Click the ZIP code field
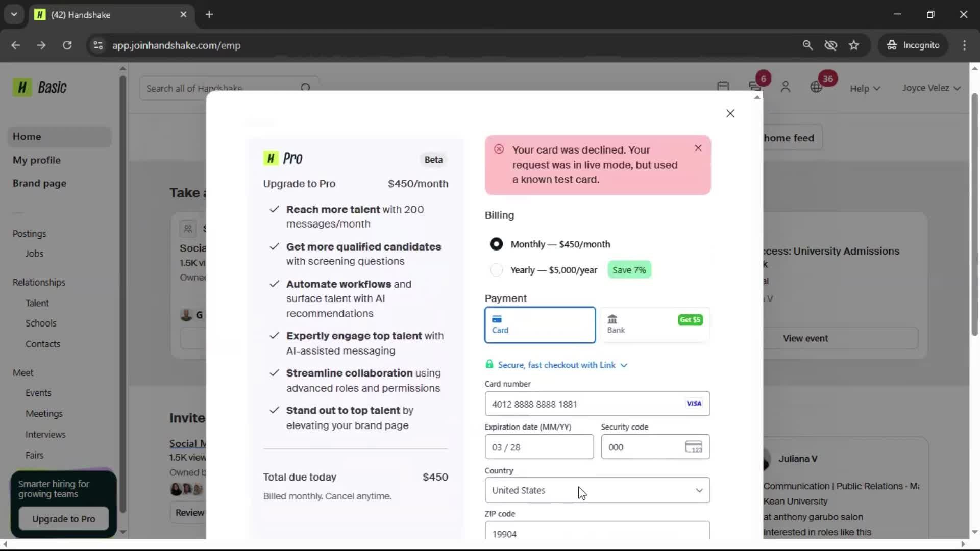This screenshot has width=980, height=551. [x=597, y=531]
